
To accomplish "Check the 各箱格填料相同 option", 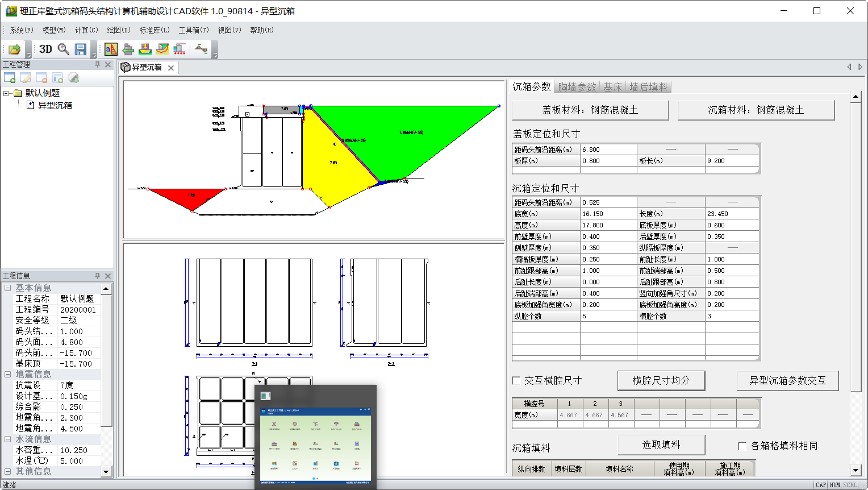I will coord(742,446).
